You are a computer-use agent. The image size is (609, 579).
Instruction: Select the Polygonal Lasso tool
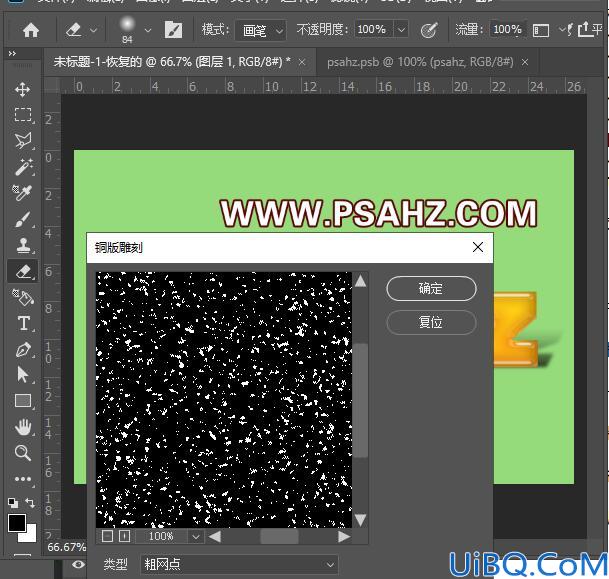[23, 141]
